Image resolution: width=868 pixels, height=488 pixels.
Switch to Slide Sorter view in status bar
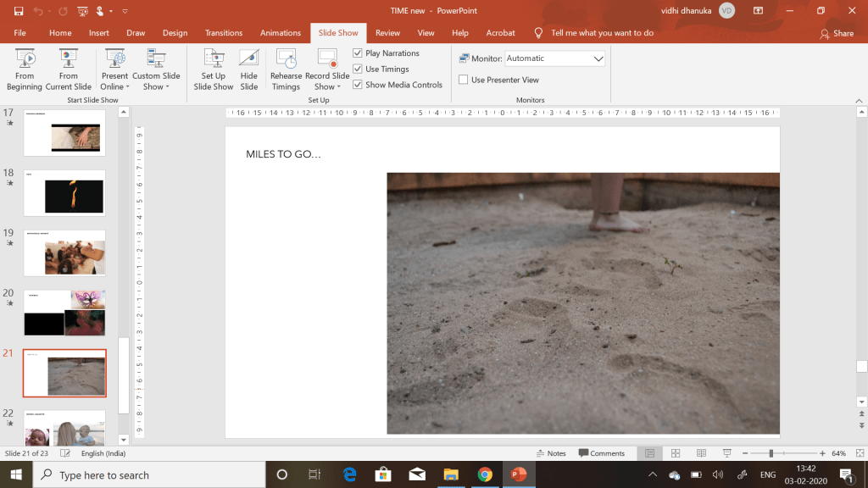[x=676, y=453]
